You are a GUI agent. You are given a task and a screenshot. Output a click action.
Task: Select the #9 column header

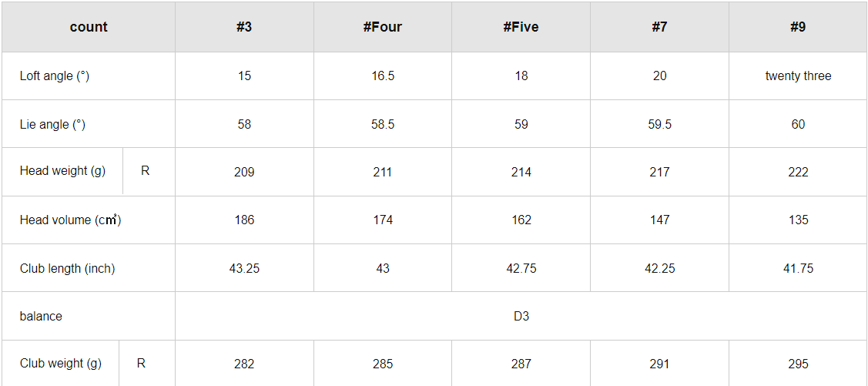click(x=798, y=27)
